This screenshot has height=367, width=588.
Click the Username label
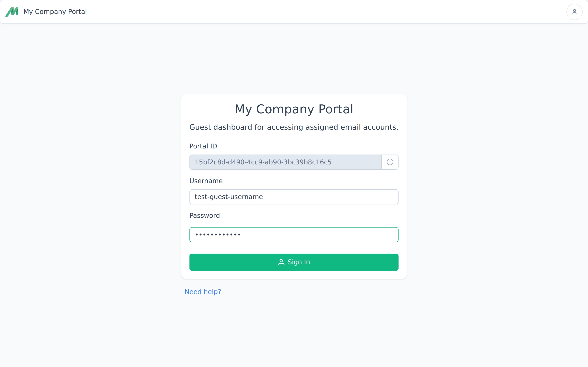click(206, 181)
